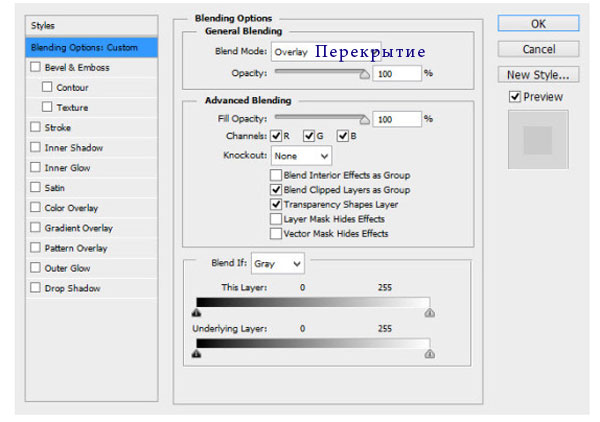Enable the Bevel & Emboss checkbox

pos(35,67)
